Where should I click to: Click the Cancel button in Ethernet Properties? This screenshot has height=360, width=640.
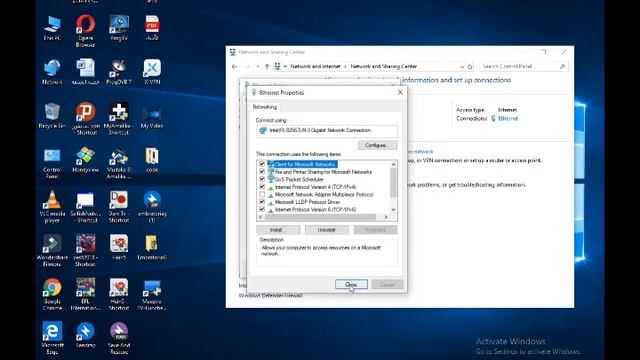click(387, 284)
